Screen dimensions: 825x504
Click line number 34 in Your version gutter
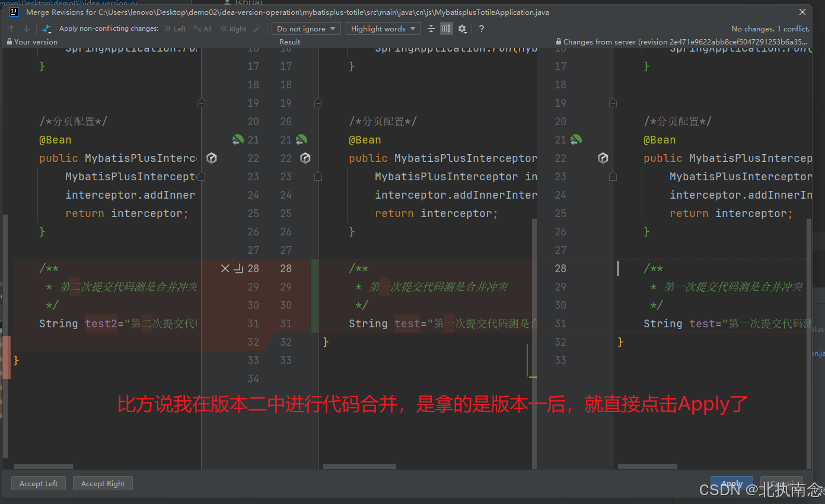(x=253, y=379)
